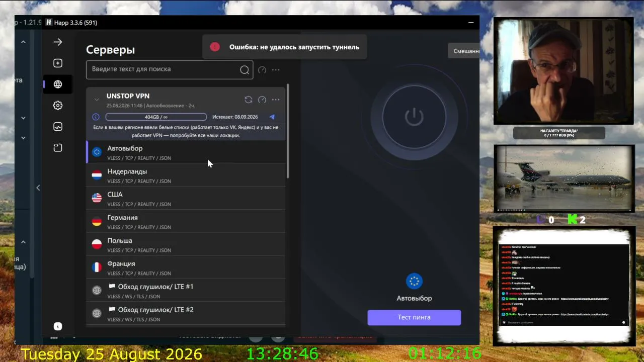Click the green K counter icon

(572, 219)
